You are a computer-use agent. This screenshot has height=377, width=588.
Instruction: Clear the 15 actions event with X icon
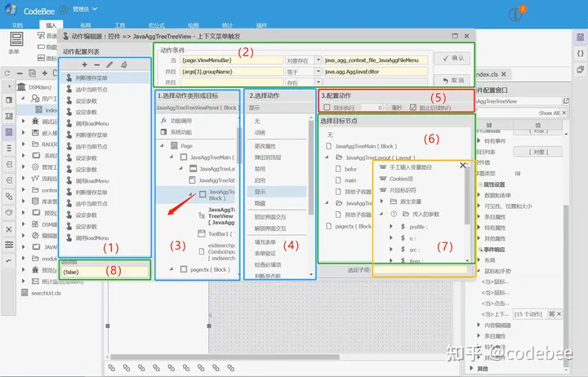[559, 314]
